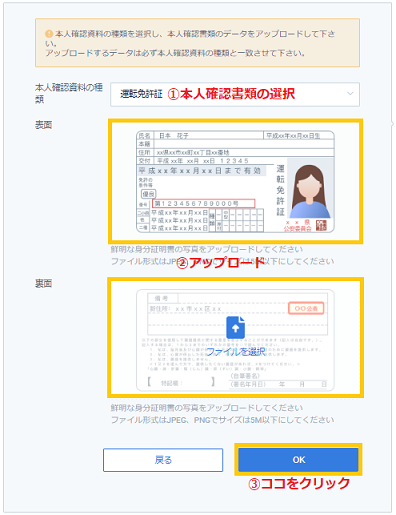Click the 裏面 label
396x515 pixels.
pyautogui.click(x=43, y=284)
